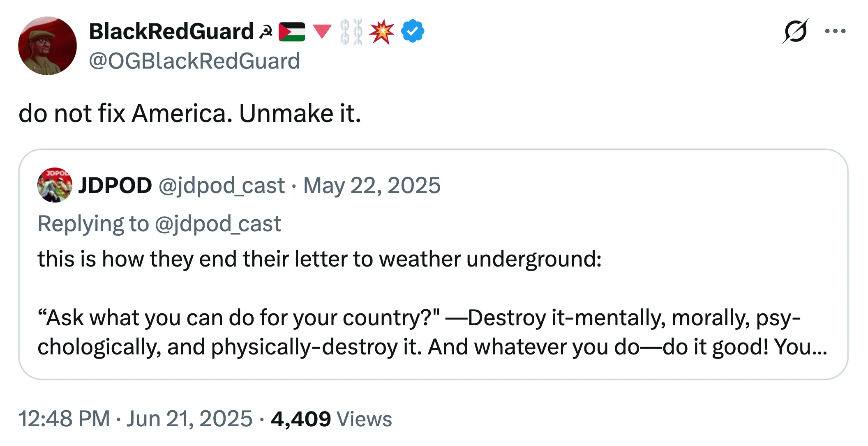Click the 4,409 Views counter

pyautogui.click(x=332, y=418)
